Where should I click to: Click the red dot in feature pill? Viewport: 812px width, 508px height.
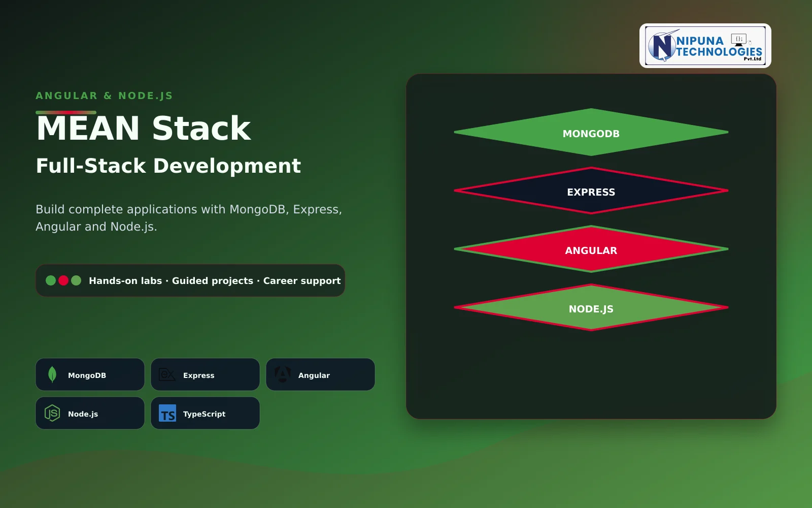[63, 280]
